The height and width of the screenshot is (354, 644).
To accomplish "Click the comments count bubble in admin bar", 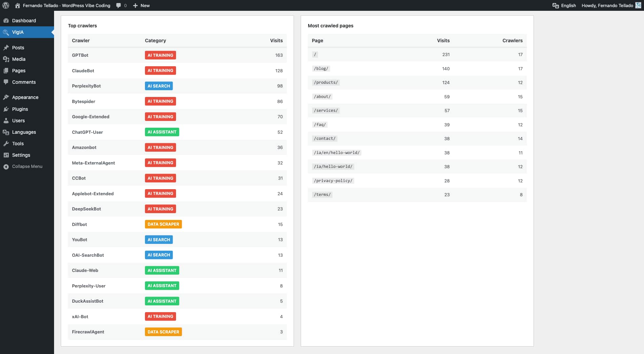I will [x=121, y=5].
